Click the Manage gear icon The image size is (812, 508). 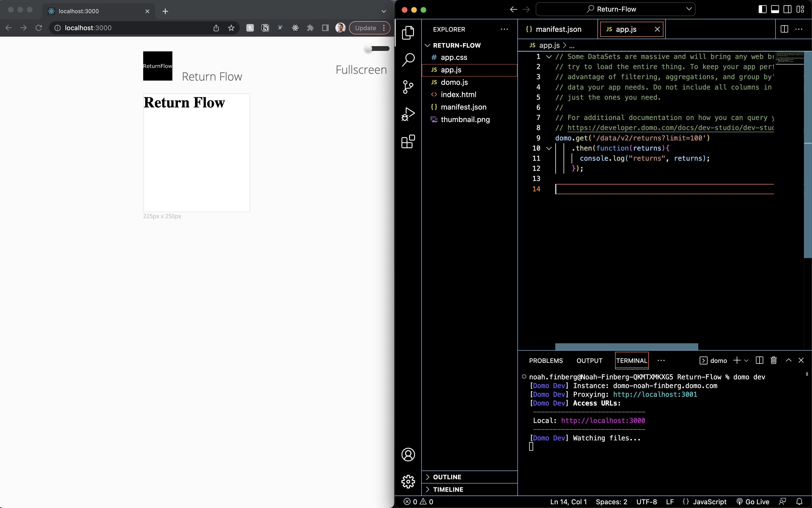[x=408, y=481]
